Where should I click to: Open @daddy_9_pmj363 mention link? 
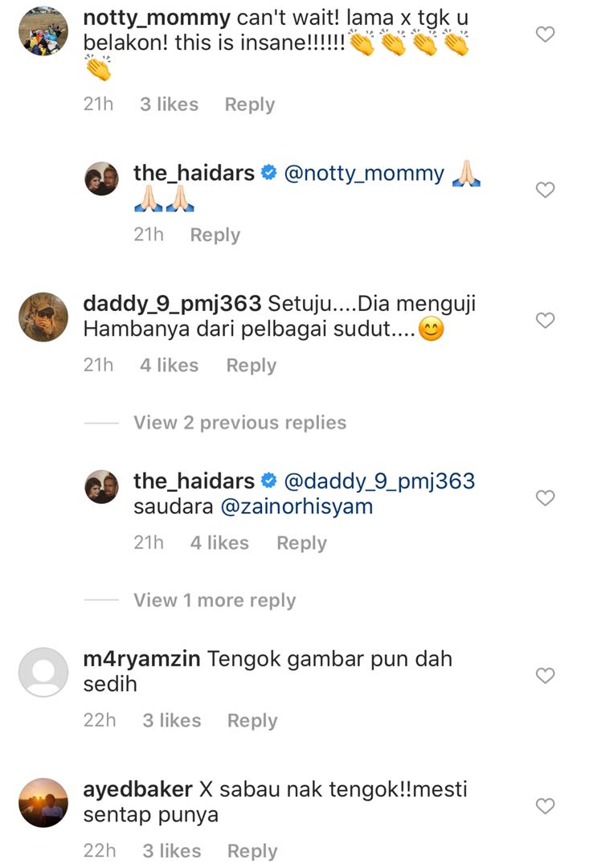click(x=379, y=481)
